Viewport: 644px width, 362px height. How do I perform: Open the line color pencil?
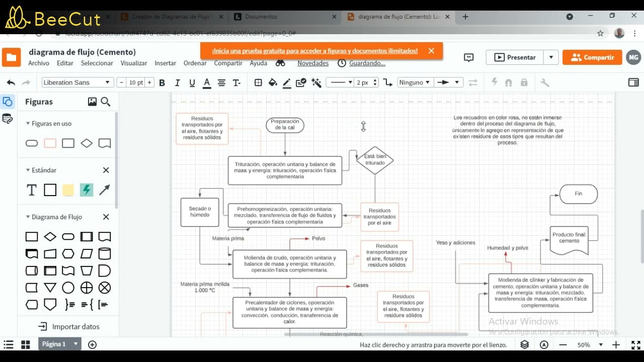(287, 82)
